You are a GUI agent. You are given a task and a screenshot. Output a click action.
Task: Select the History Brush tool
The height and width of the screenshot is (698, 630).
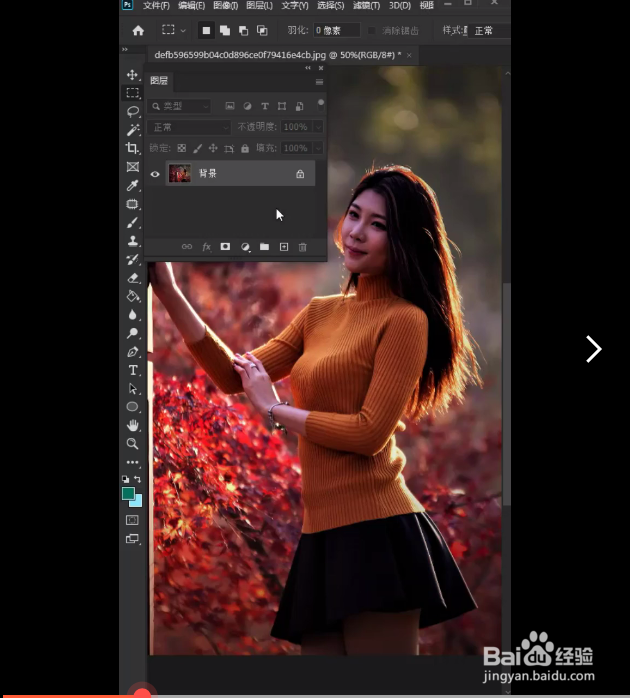tap(132, 259)
